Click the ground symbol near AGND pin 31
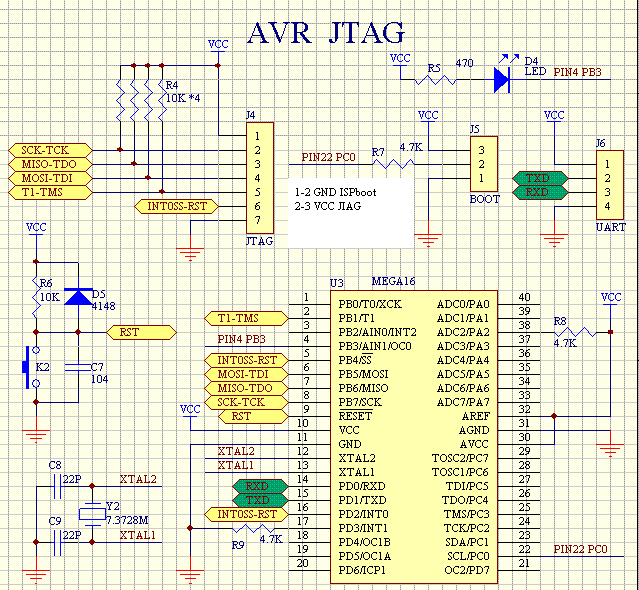The width and height of the screenshot is (639, 590). coord(610,451)
